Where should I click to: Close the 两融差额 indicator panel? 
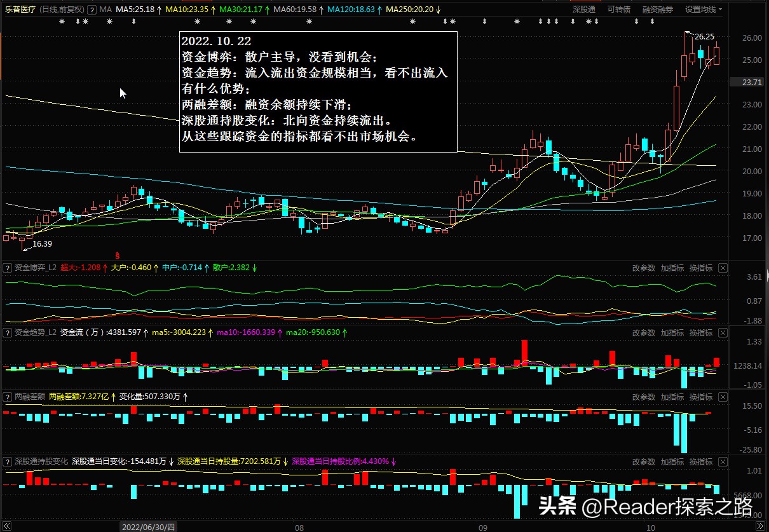click(x=723, y=397)
